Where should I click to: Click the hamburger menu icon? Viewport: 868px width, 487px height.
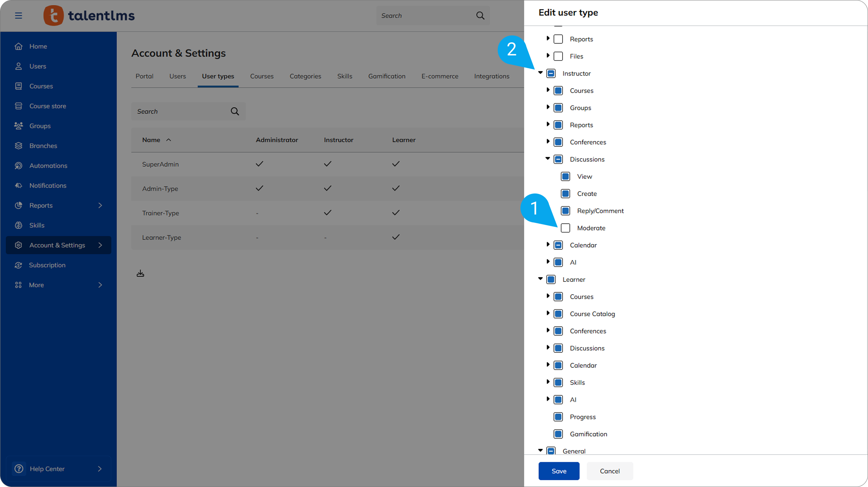pyautogui.click(x=18, y=15)
